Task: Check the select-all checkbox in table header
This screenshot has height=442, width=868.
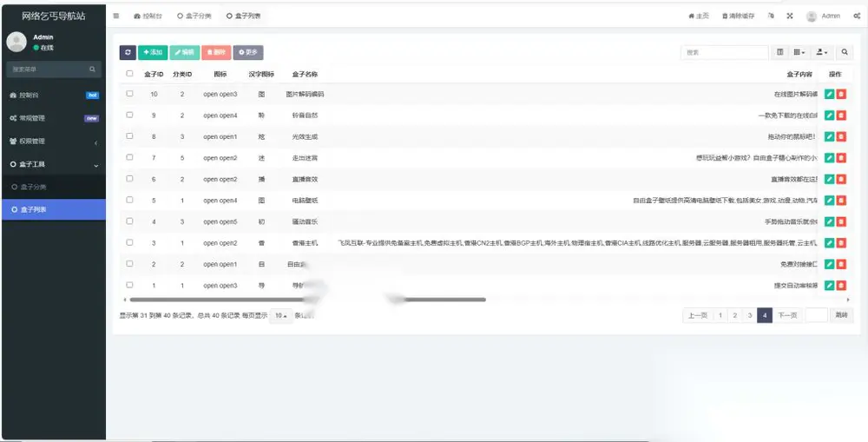Action: click(129, 73)
